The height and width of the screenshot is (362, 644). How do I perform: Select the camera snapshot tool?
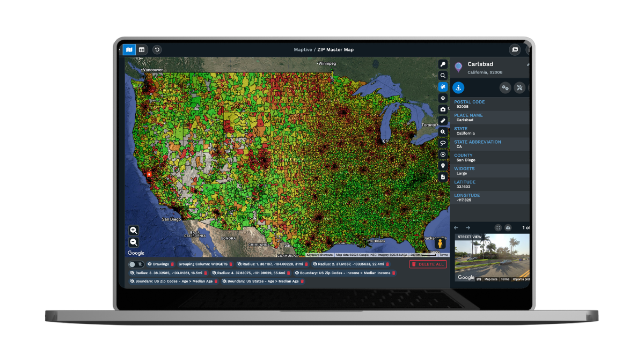pos(443,109)
